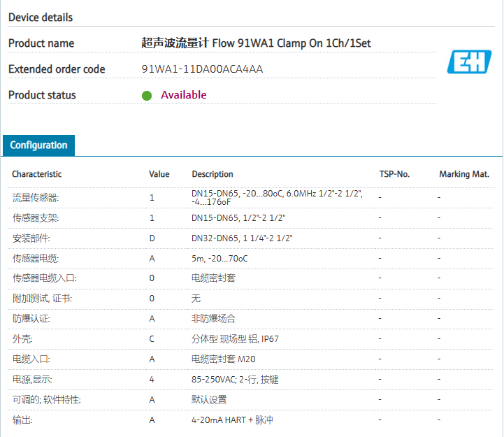Click the 传感器电缆 description 5m, -20...70oC
The height and width of the screenshot is (437, 504).
click(219, 259)
